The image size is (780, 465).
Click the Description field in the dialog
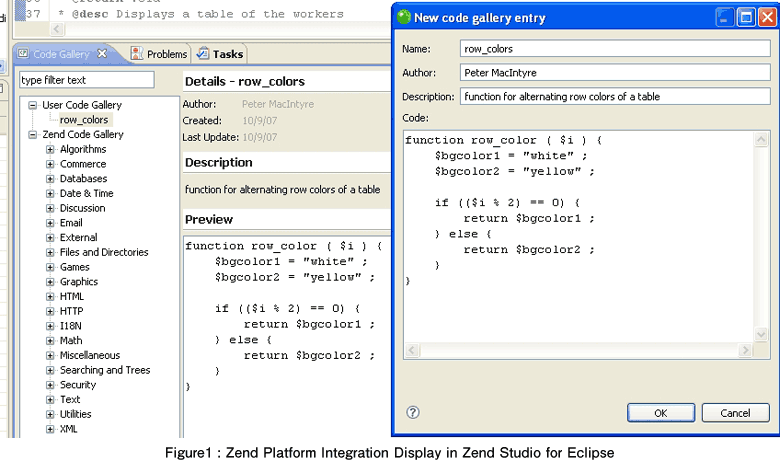tap(615, 96)
